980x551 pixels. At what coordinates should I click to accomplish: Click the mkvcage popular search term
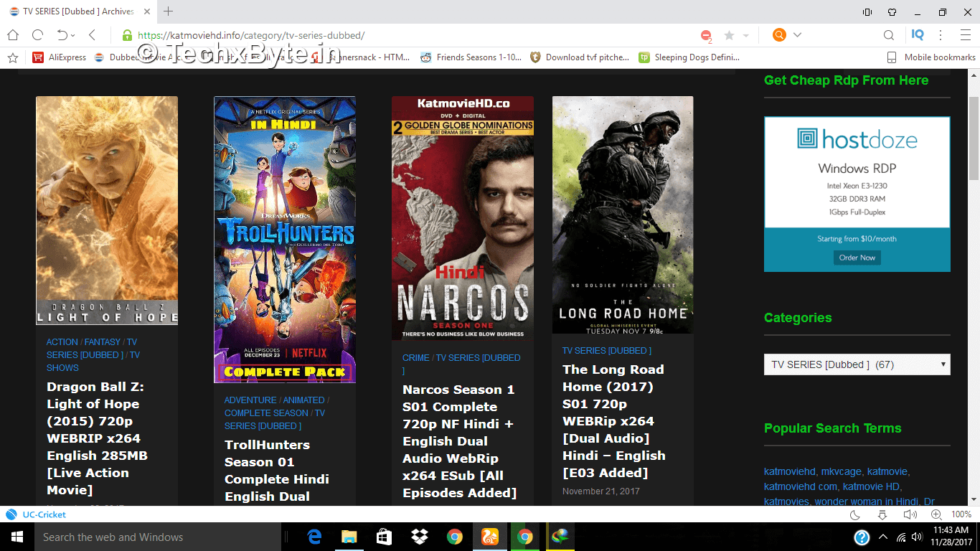841,472
